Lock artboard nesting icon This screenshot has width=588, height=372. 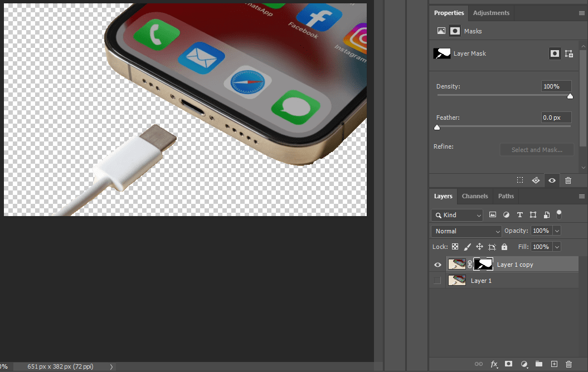492,247
